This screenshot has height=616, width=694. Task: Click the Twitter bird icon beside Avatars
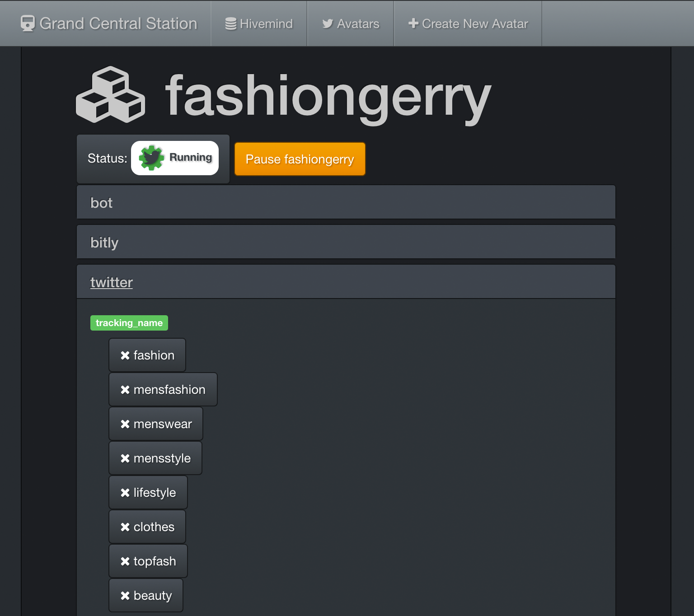point(328,24)
